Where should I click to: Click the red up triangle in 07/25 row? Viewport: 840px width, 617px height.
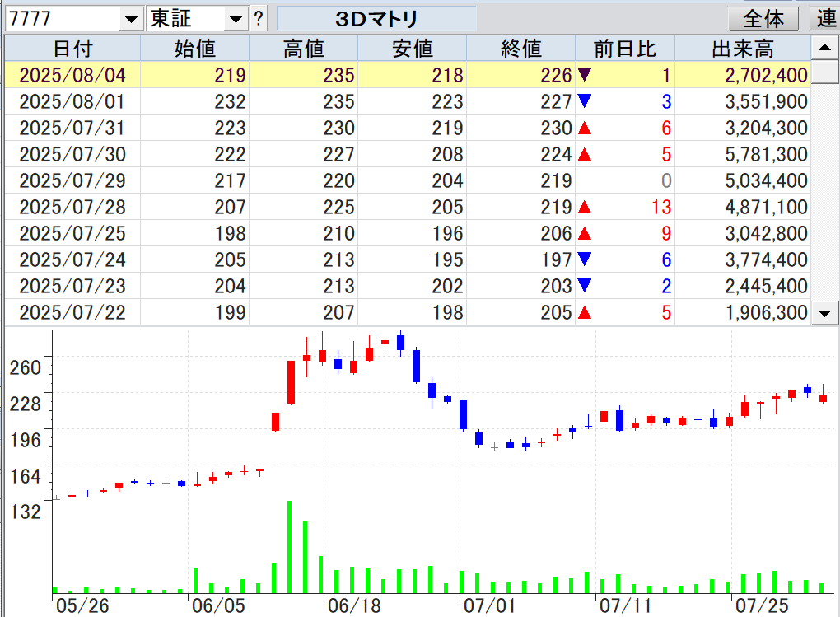point(585,233)
